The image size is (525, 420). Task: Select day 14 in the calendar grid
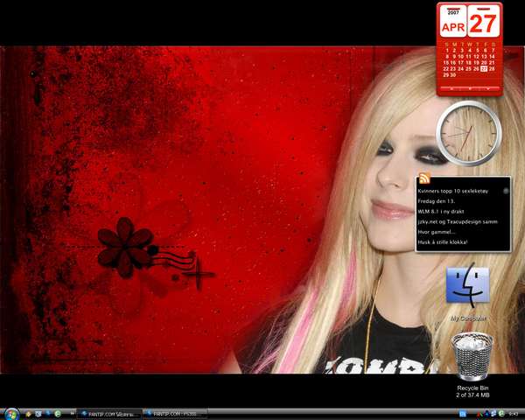tap(492, 56)
